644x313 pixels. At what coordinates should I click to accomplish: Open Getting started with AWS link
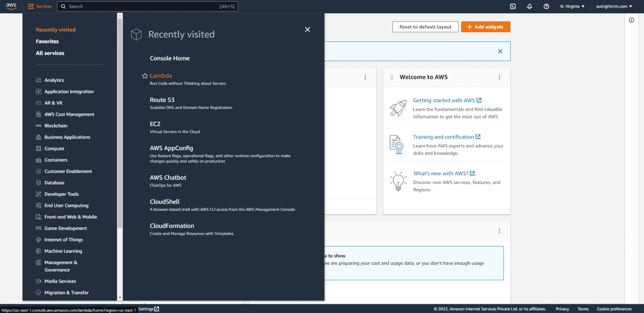pyautogui.click(x=444, y=100)
